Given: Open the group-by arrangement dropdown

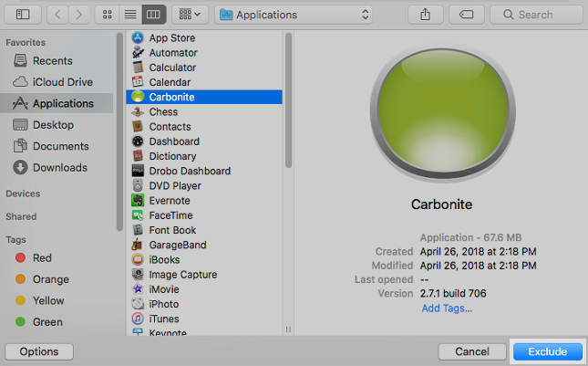Looking at the screenshot, I should point(191,15).
